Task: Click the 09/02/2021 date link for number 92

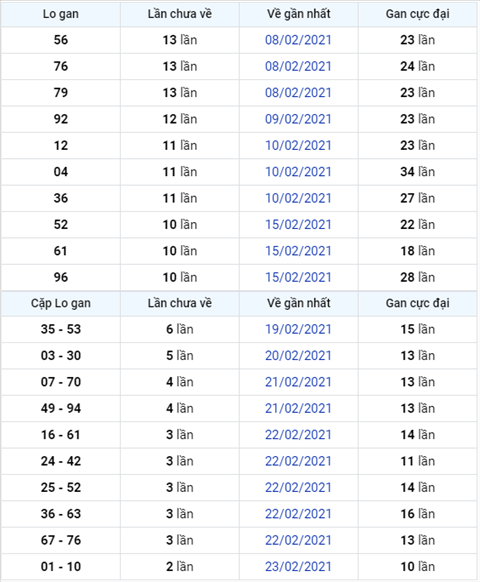Action: pyautogui.click(x=298, y=119)
